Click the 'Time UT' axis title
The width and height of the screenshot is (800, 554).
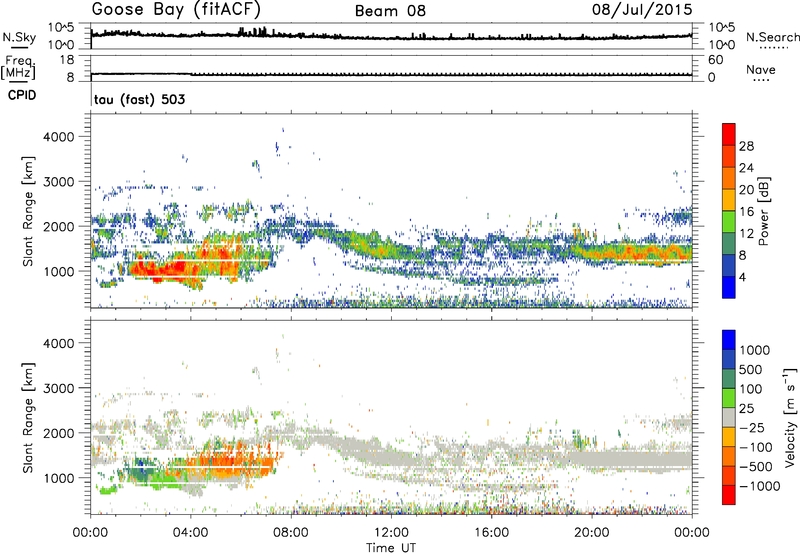click(x=391, y=548)
